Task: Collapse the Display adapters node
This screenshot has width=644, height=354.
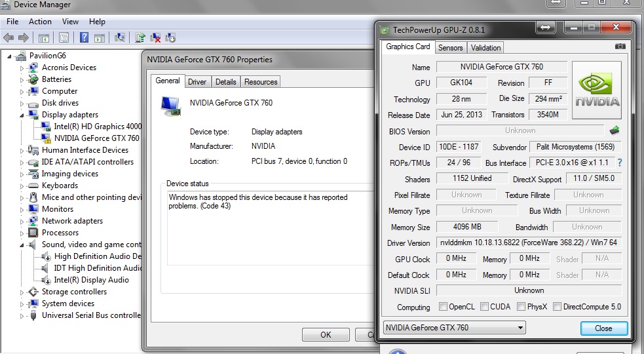Action: pyautogui.click(x=22, y=115)
